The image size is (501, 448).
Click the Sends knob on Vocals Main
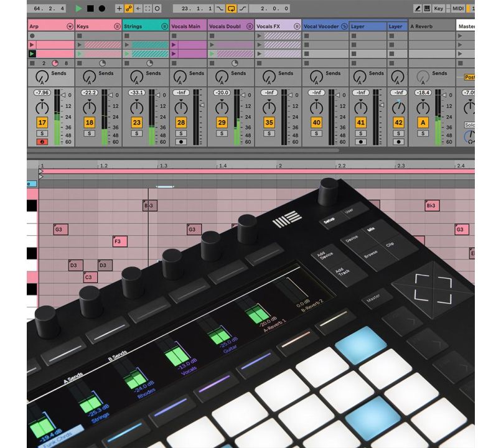pos(180,77)
